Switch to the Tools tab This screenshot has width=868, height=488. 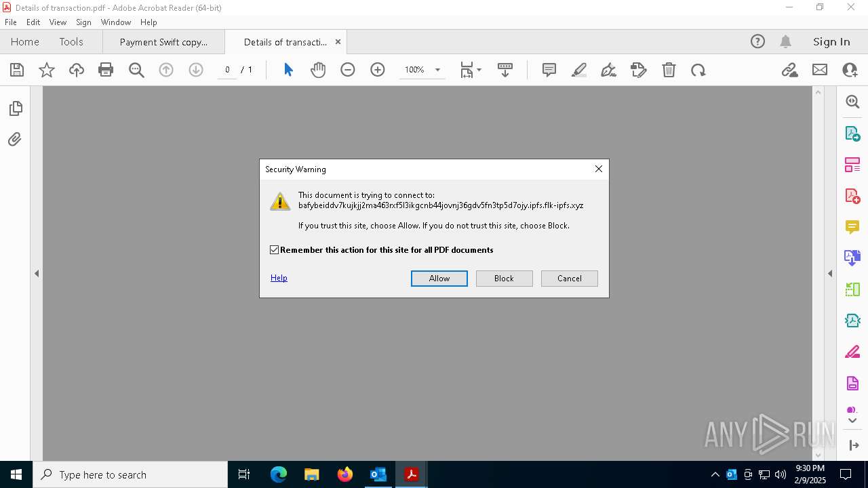[71, 41]
